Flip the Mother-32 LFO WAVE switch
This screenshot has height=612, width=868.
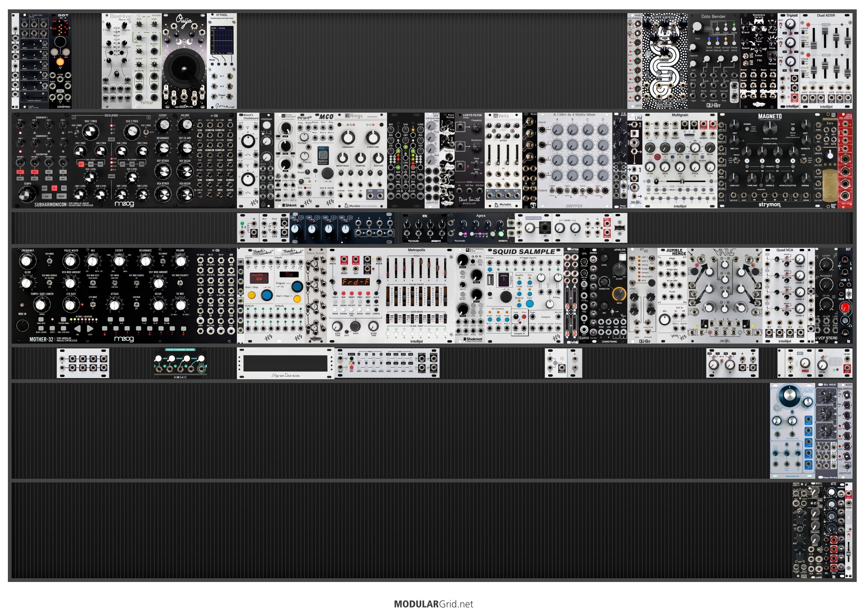(93, 304)
